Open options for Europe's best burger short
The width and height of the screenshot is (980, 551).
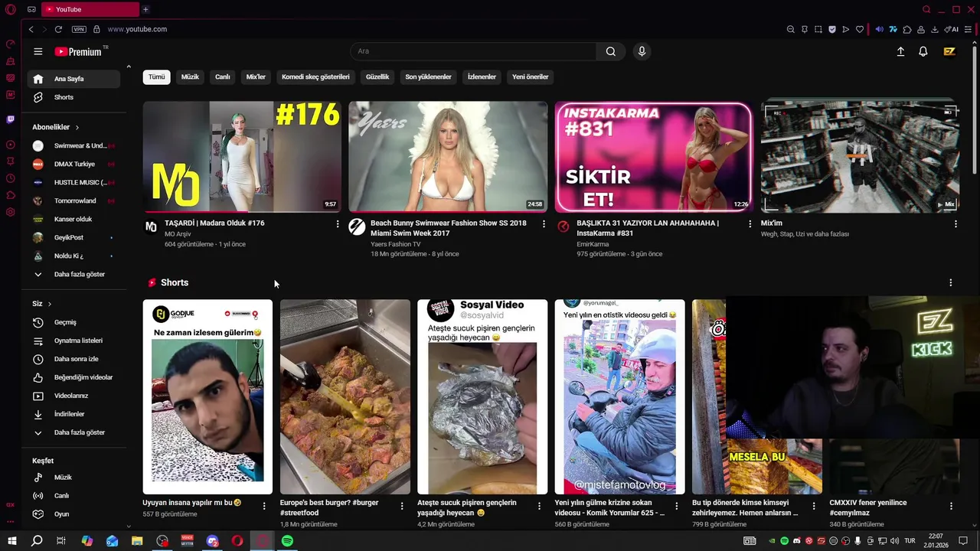tap(402, 506)
